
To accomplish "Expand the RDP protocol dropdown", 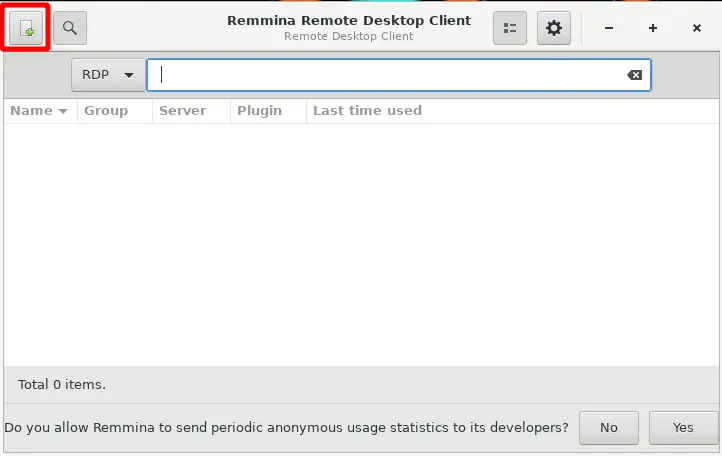I will 107,75.
